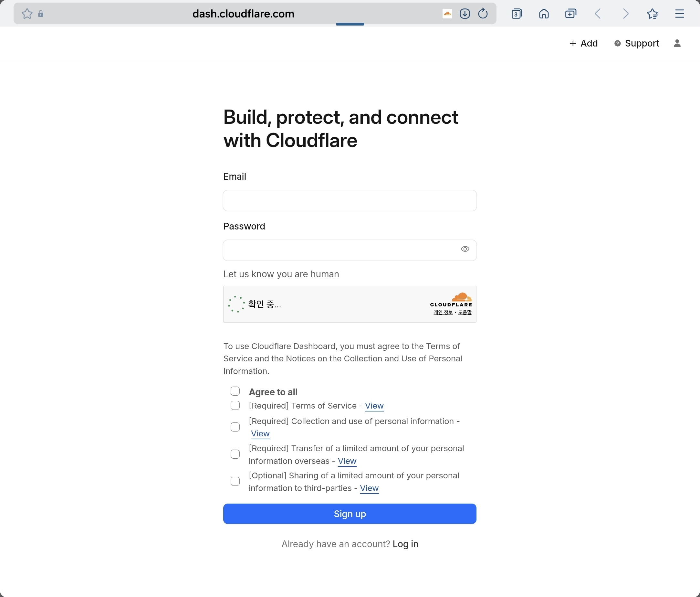Click into the Email input field
Image resolution: width=700 pixels, height=597 pixels.
(x=350, y=200)
